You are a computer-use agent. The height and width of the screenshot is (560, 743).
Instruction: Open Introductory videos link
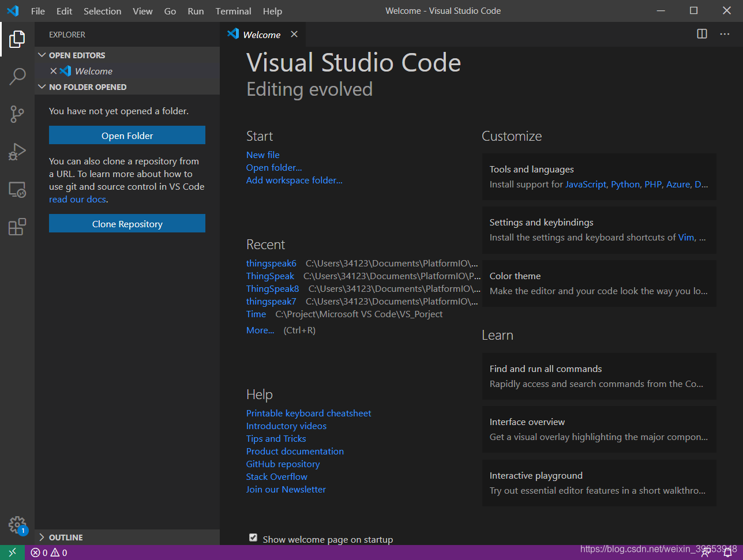(x=286, y=426)
